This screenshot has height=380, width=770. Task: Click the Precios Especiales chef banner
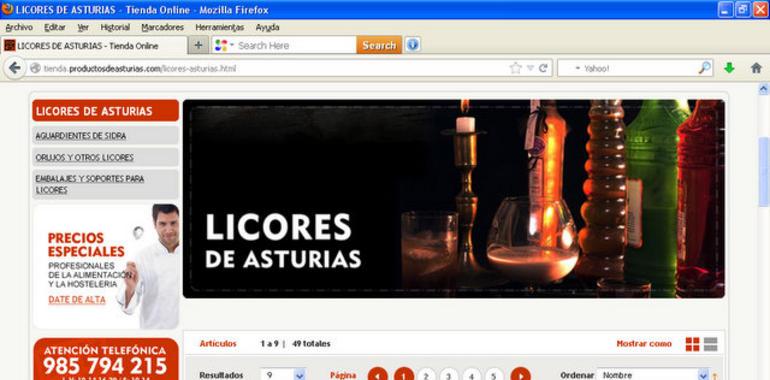pos(106,267)
